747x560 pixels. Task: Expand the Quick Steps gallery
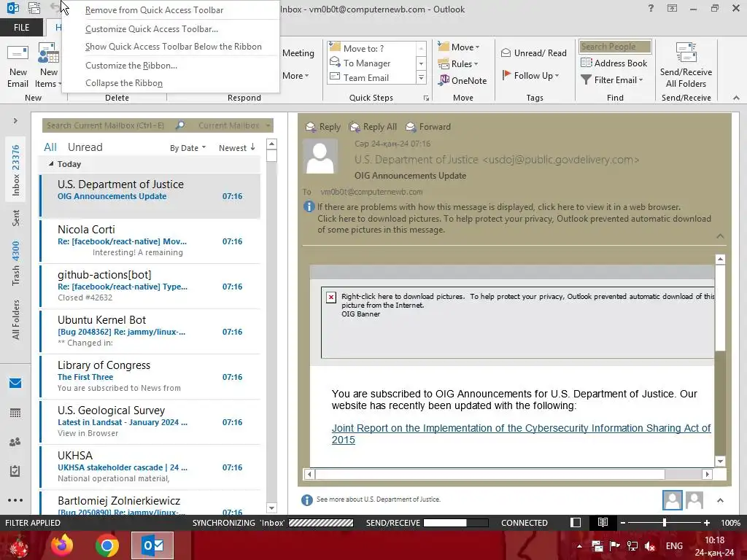(421, 77)
